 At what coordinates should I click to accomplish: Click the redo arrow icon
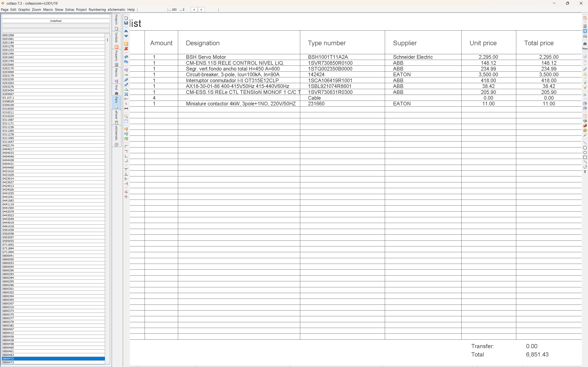[126, 62]
